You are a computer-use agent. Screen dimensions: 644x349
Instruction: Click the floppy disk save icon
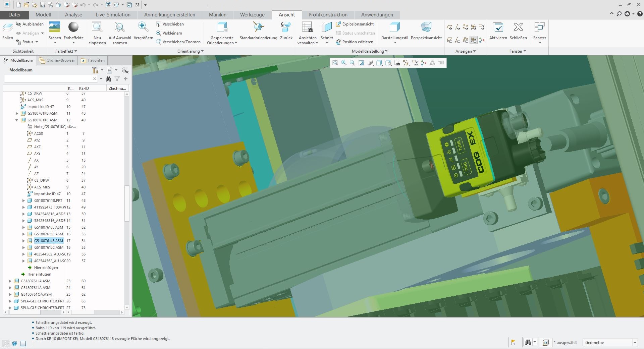43,5
